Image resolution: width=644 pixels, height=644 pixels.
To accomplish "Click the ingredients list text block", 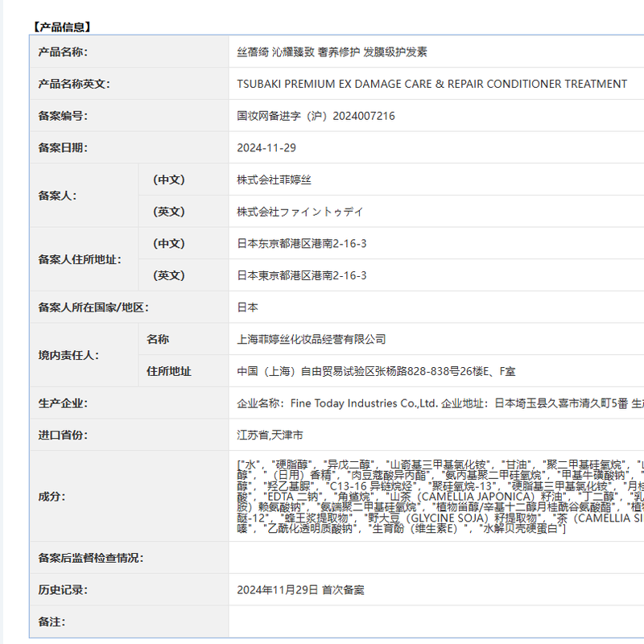I will 439,497.
